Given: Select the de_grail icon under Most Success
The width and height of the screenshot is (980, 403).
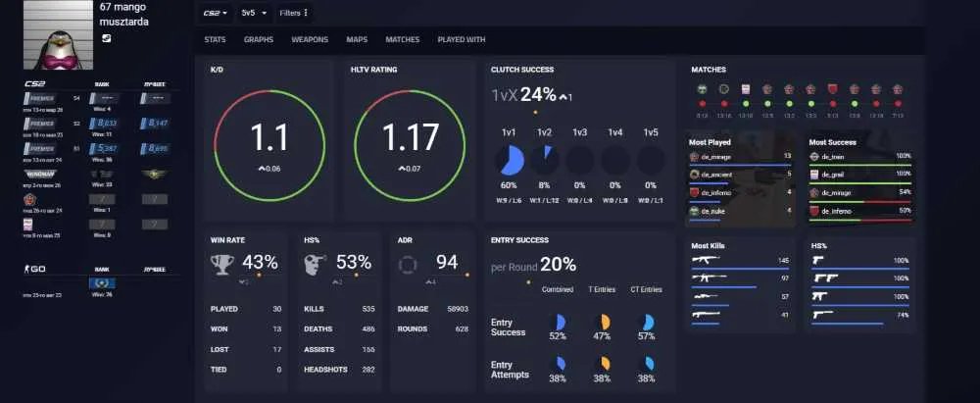Looking at the screenshot, I should coord(814,175).
